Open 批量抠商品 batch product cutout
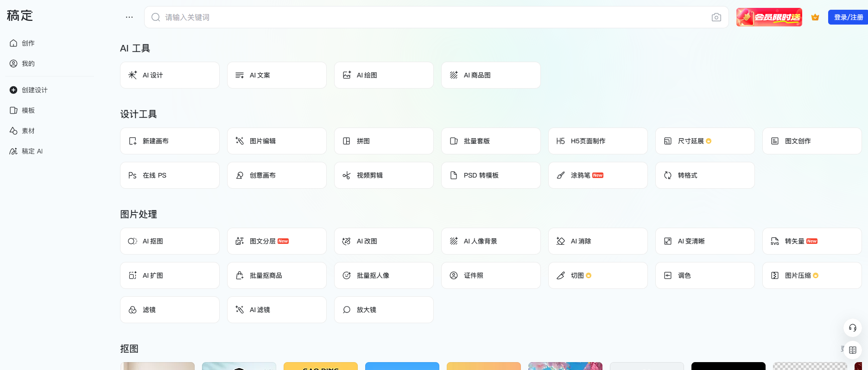This screenshot has height=370, width=868. [277, 275]
